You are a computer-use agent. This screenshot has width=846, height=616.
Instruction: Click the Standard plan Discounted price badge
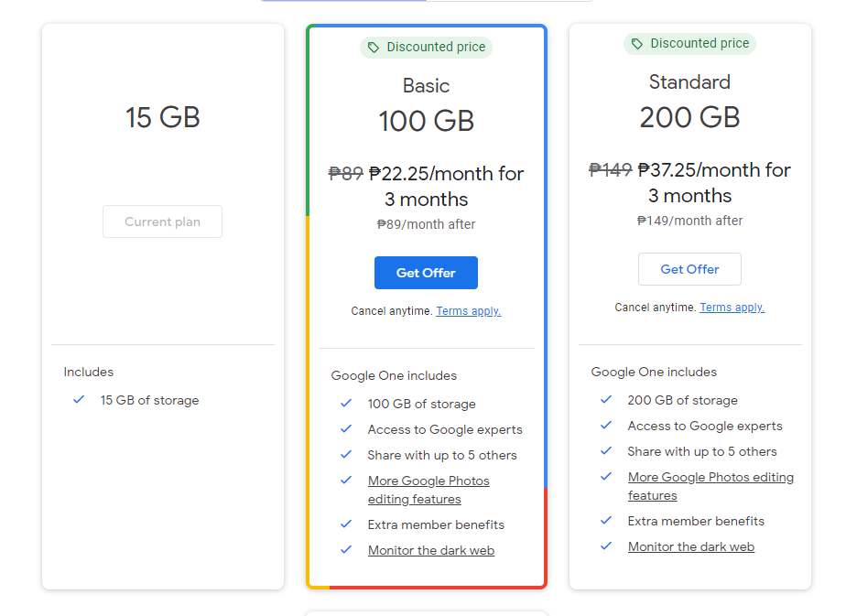(x=689, y=44)
